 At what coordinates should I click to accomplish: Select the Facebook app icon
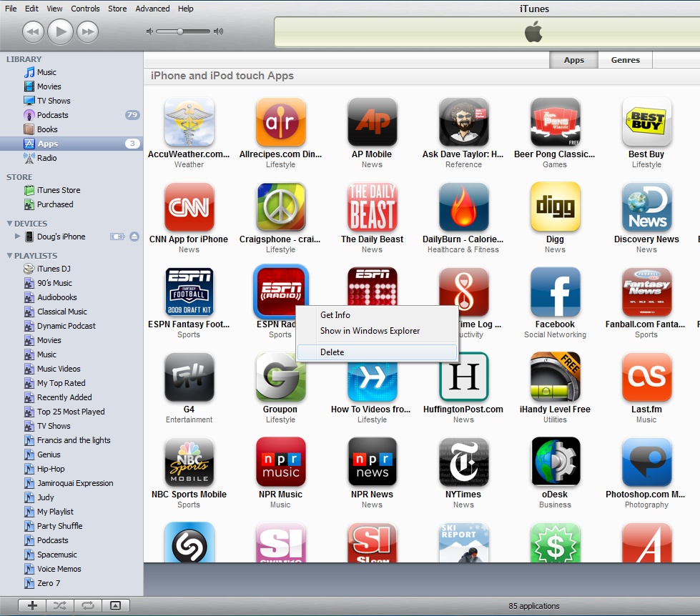555,292
